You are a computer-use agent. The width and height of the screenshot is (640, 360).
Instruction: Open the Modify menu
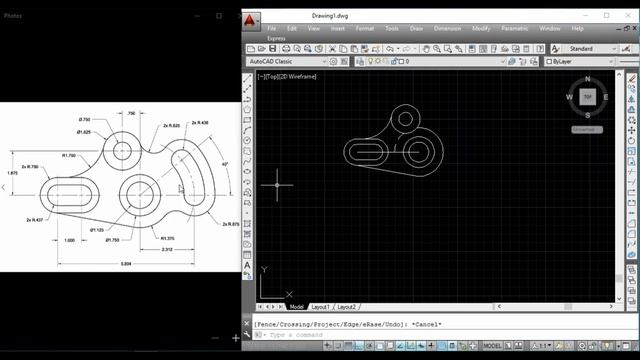click(481, 28)
